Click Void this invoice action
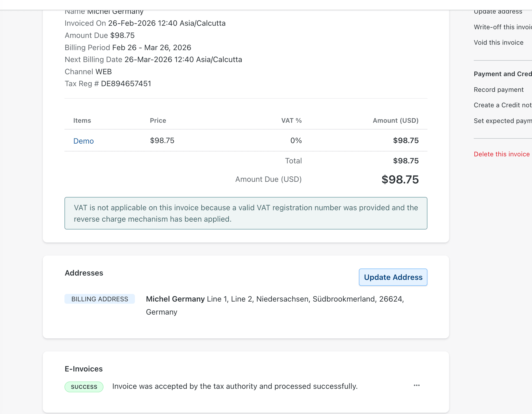532x414 pixels. (498, 43)
